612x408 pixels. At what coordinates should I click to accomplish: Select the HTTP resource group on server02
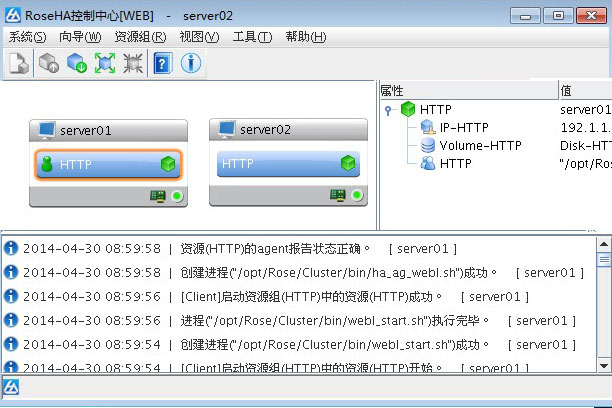coord(288,164)
